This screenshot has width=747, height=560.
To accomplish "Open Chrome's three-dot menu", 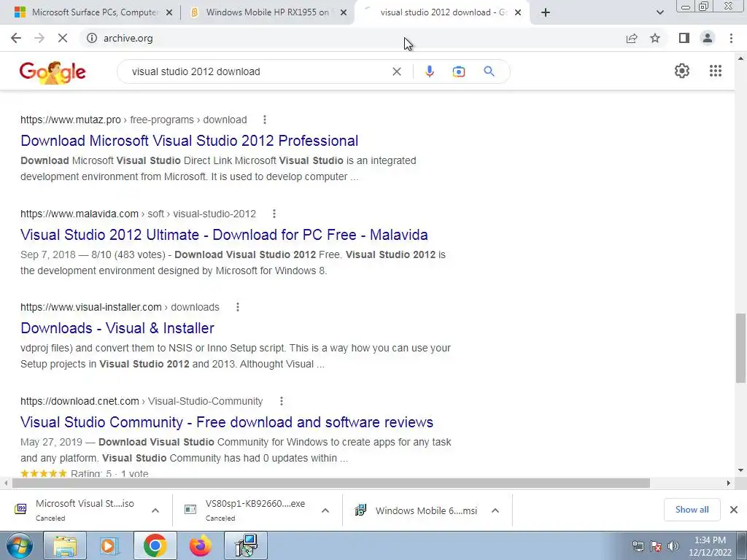I will tap(731, 38).
